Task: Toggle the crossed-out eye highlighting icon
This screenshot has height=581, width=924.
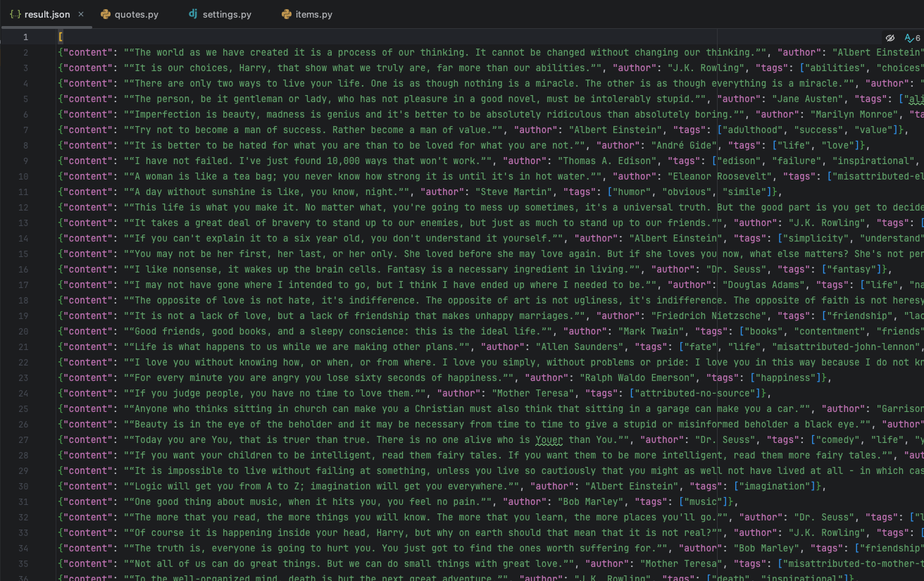Action: tap(890, 38)
